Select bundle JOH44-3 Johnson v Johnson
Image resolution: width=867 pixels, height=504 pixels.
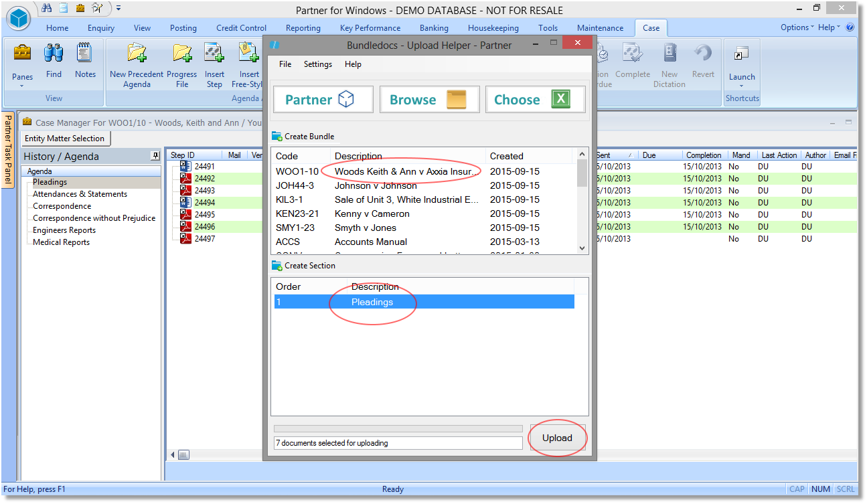(424, 185)
